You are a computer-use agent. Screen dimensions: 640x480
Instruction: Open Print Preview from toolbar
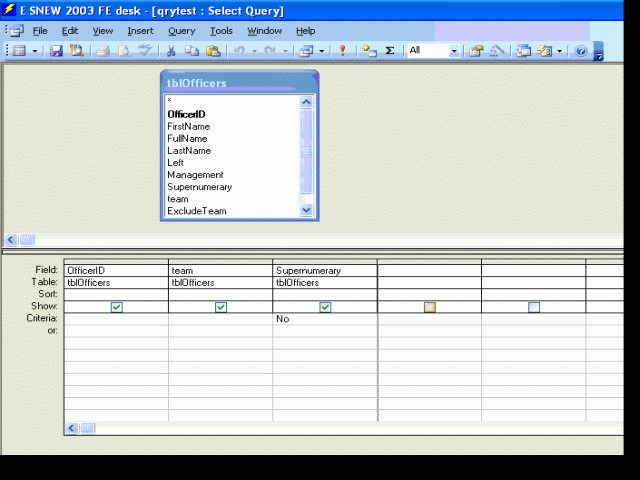(x=124, y=51)
